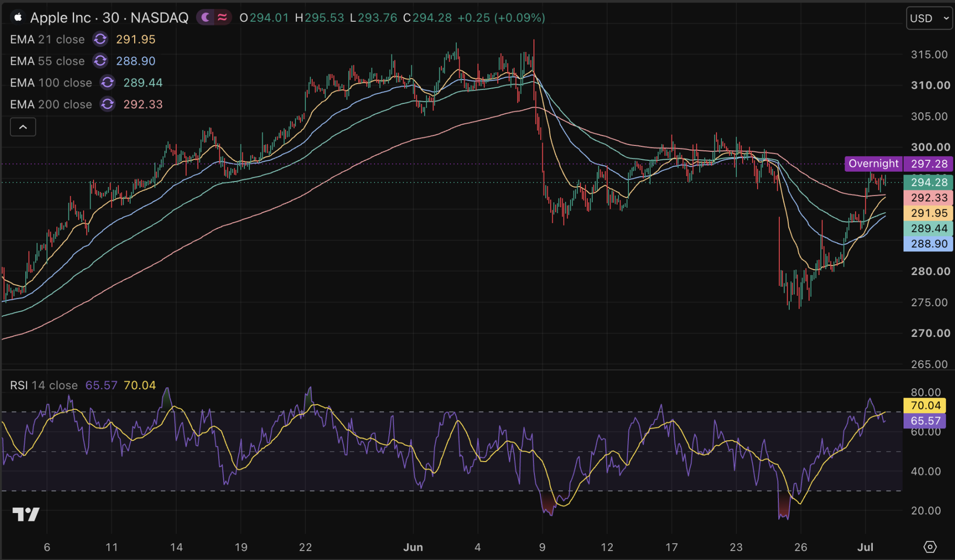Click the 294.28 current price tag

coord(928,183)
